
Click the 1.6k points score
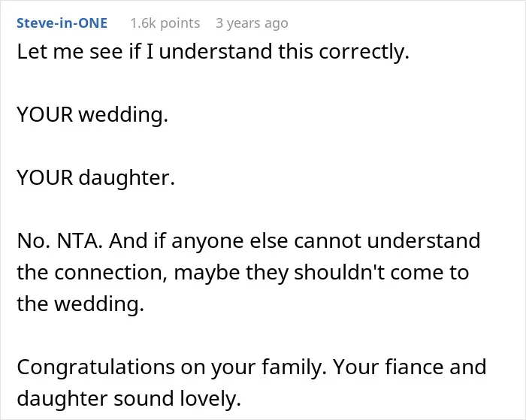click(x=165, y=23)
